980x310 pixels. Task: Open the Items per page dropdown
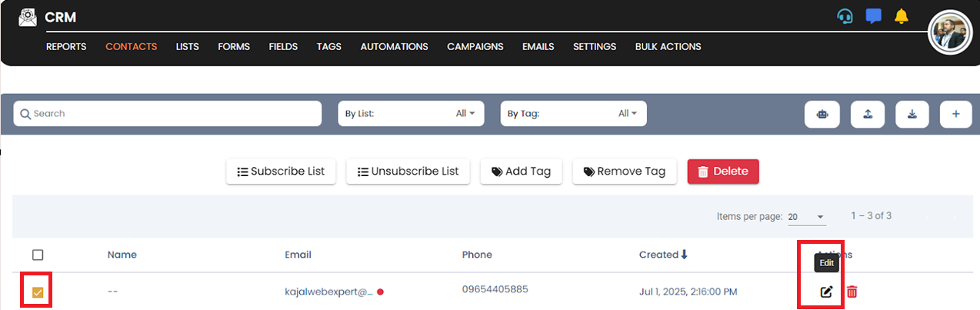(x=807, y=217)
